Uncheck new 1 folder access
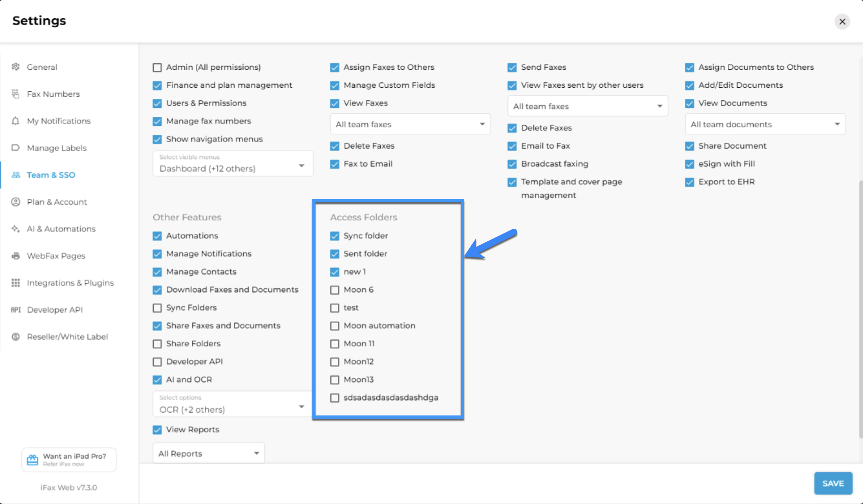Screen dimensions: 863x504 [x=335, y=272]
